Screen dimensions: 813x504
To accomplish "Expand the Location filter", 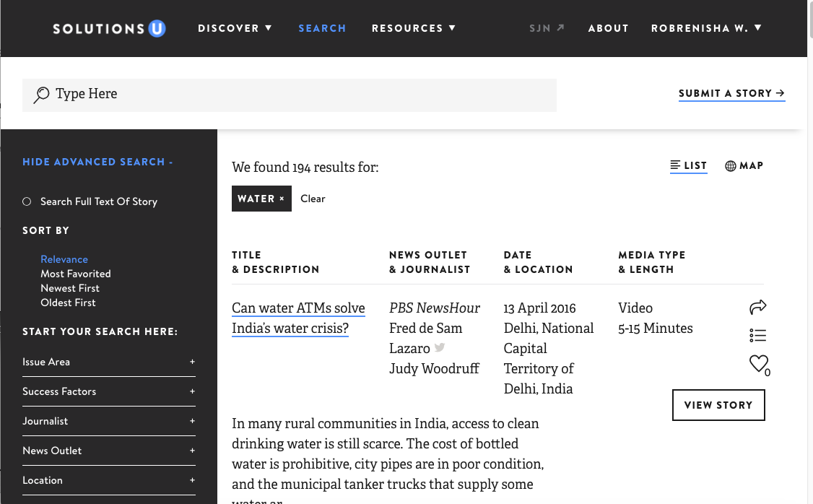I will click(109, 480).
